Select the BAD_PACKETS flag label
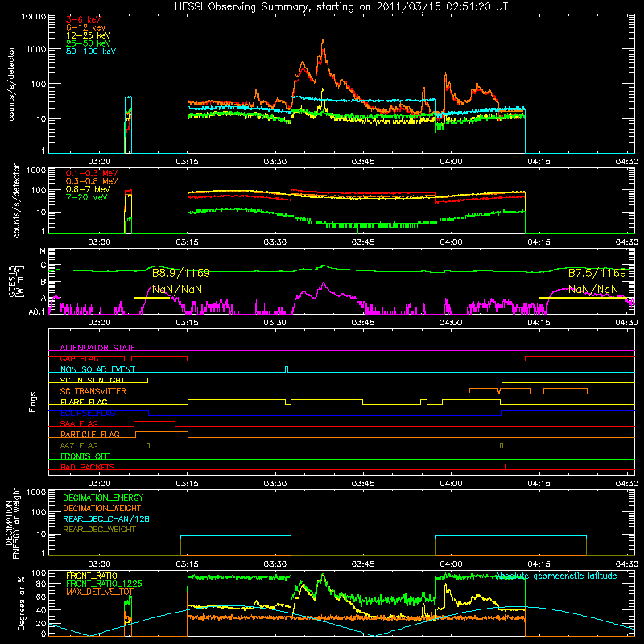Viewport: 644px width, 644px height. coord(88,467)
